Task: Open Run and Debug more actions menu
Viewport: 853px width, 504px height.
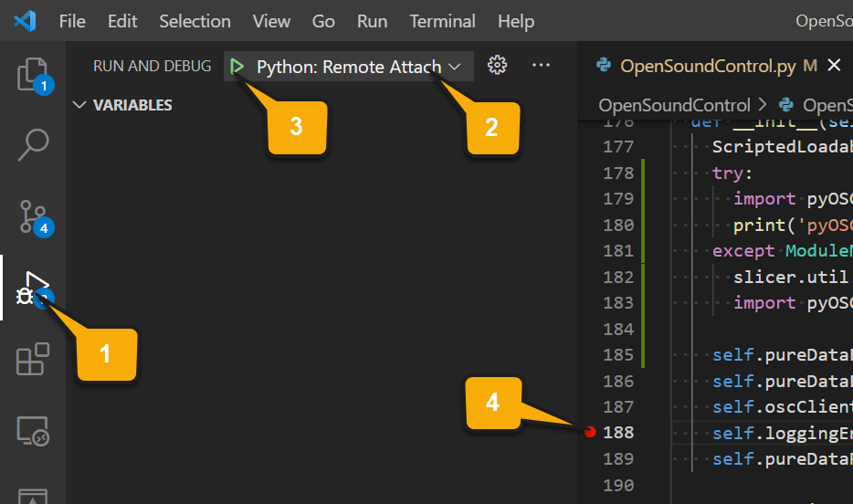Action: click(x=541, y=65)
